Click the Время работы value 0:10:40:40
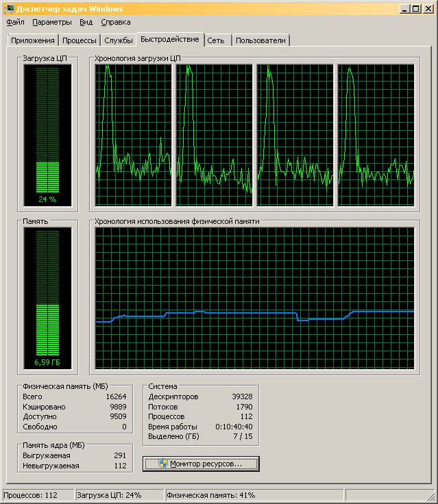Viewport: 438px width, 504px height. click(x=234, y=427)
